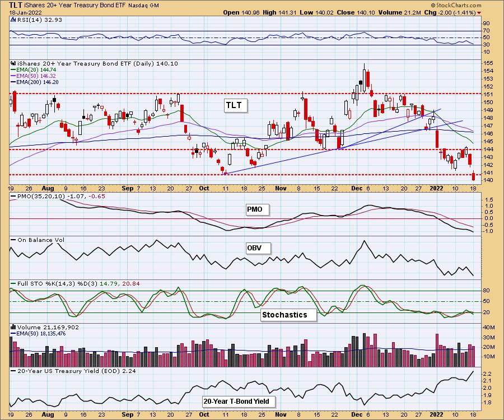Click the 18-Jan-2022 date label

pyautogui.click(x=24, y=12)
